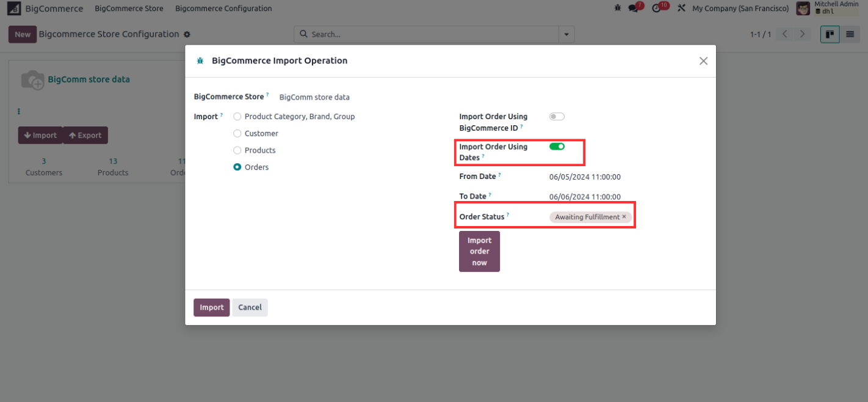Open the BigCommerce Store menu
Viewport: 868px width, 402px height.
129,9
